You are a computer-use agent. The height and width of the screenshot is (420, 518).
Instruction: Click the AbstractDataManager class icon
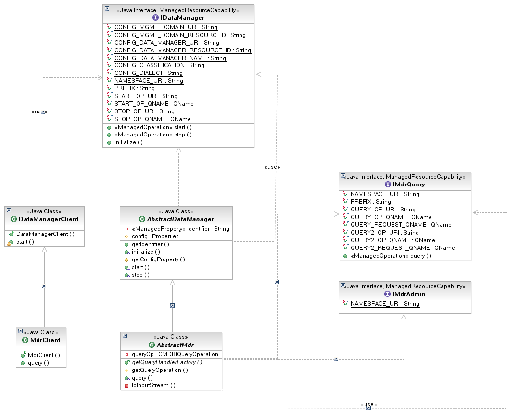(x=142, y=219)
